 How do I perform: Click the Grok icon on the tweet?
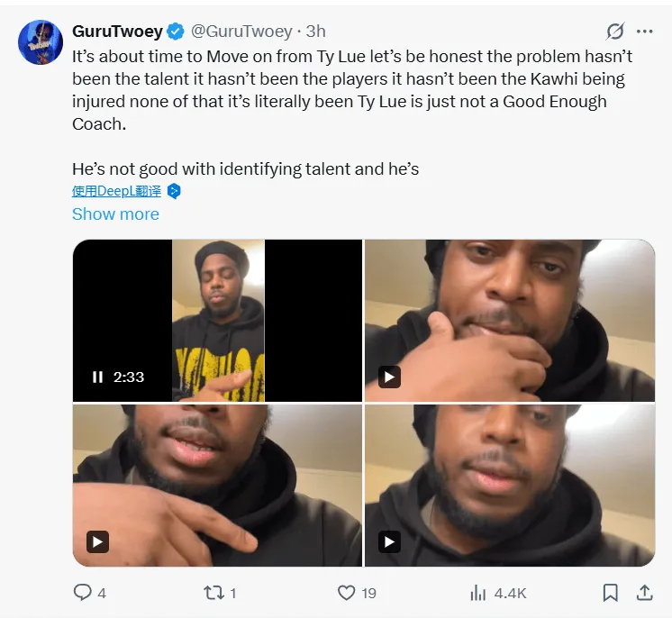click(615, 32)
